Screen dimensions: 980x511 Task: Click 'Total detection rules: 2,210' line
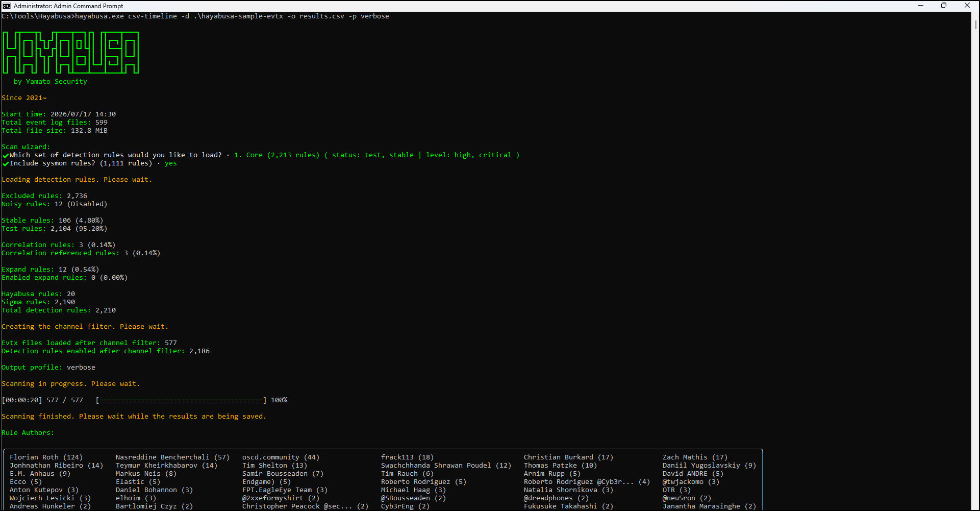coord(59,310)
